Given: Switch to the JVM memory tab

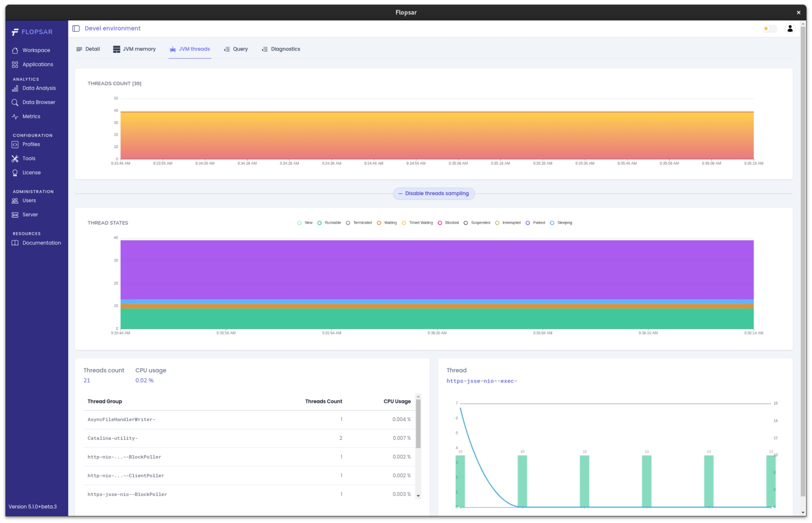Looking at the screenshot, I should pyautogui.click(x=134, y=49).
